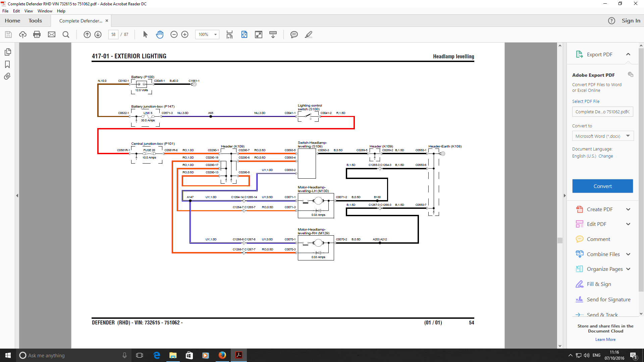Open page thumbnails panel
The width and height of the screenshot is (644, 362).
pyautogui.click(x=8, y=52)
